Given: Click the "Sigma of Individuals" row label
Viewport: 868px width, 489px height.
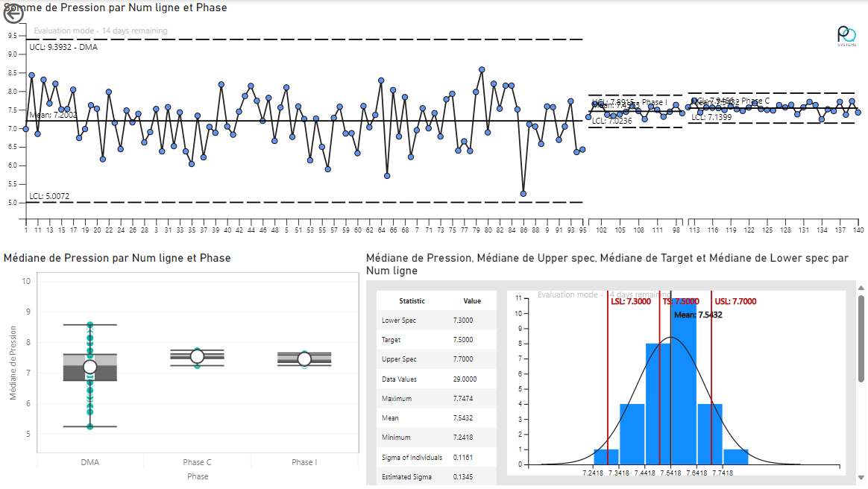Looking at the screenshot, I should coord(412,458).
